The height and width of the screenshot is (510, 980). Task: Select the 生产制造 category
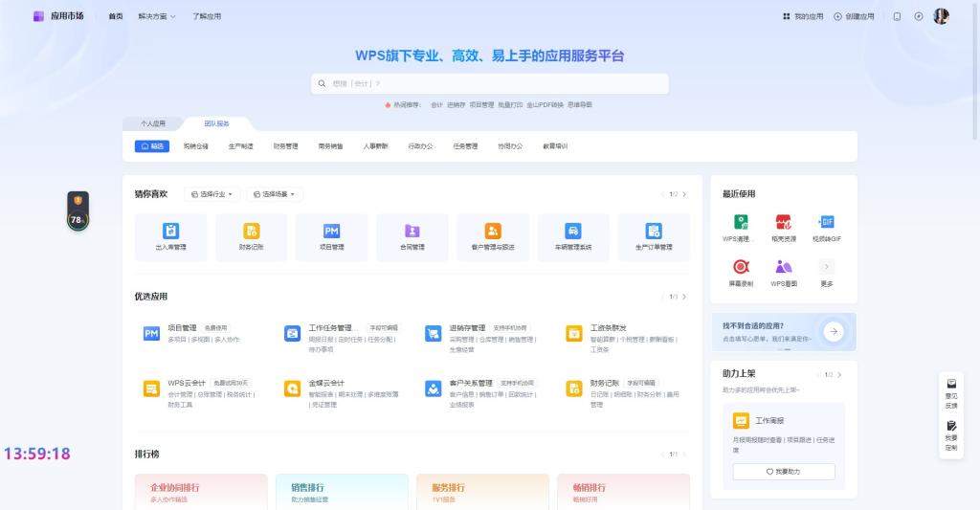tap(240, 146)
